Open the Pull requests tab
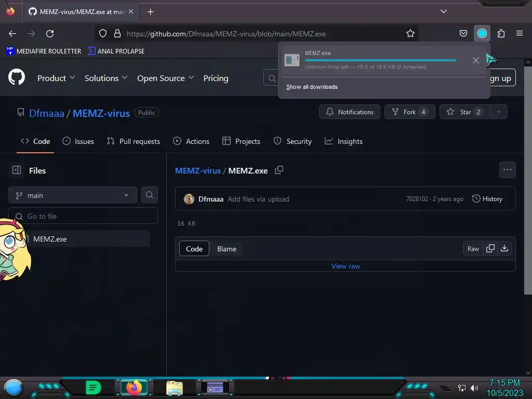This screenshot has height=399, width=532. coord(134,141)
